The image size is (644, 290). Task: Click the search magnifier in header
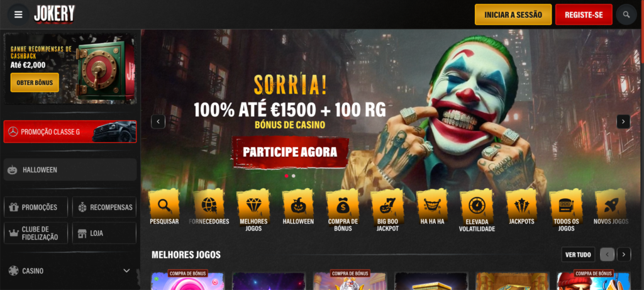click(x=626, y=15)
